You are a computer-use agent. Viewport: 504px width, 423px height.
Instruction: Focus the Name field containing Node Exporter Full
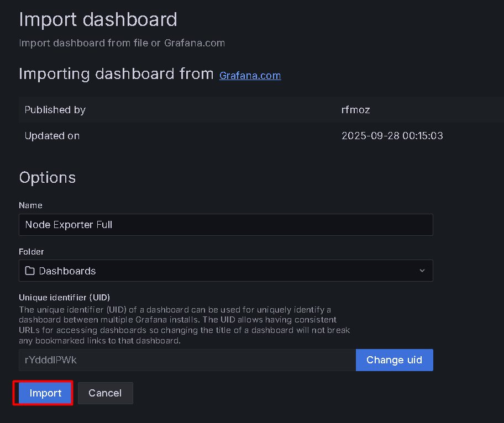click(225, 225)
